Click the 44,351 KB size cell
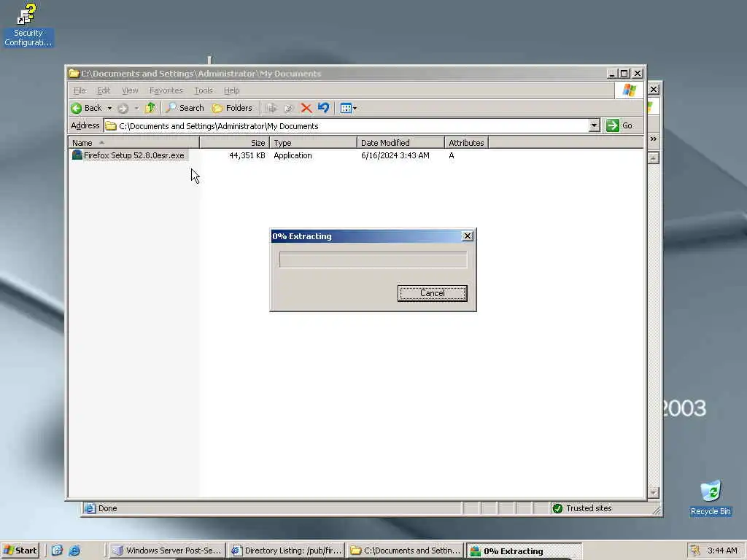This screenshot has height=560, width=747. pyautogui.click(x=247, y=156)
